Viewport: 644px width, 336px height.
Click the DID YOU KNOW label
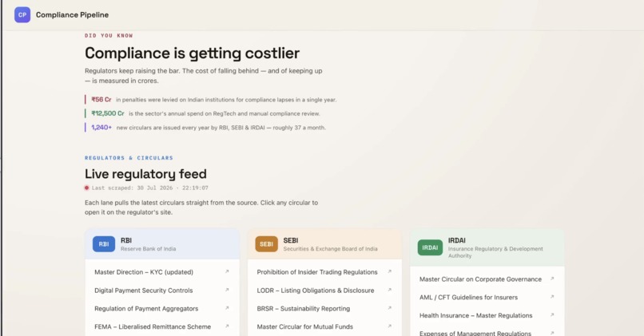point(109,36)
